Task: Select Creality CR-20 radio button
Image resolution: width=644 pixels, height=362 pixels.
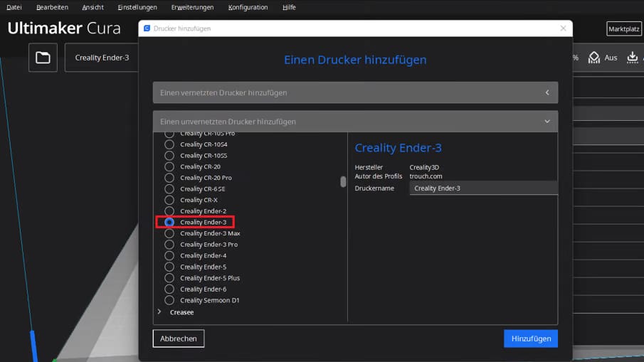Action: [169, 166]
